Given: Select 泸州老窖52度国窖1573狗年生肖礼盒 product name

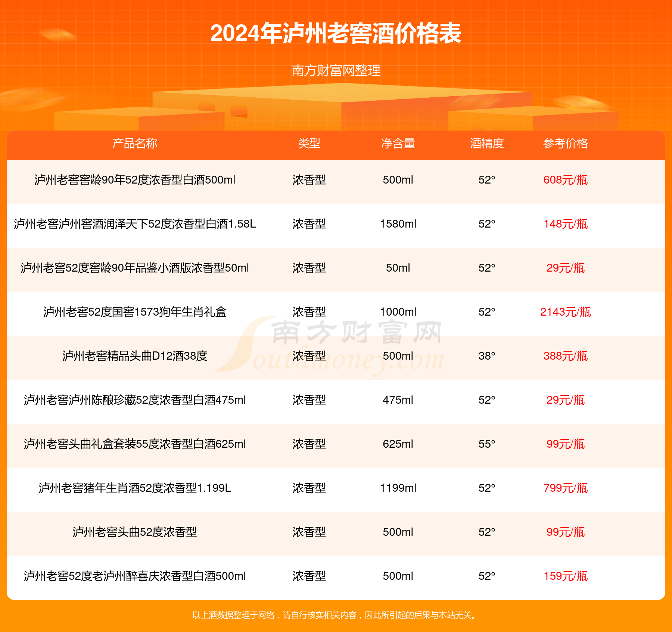Looking at the screenshot, I should (135, 312).
